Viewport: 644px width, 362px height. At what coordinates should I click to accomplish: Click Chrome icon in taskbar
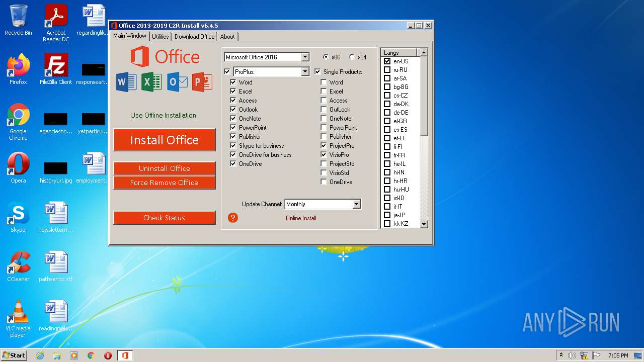91,355
